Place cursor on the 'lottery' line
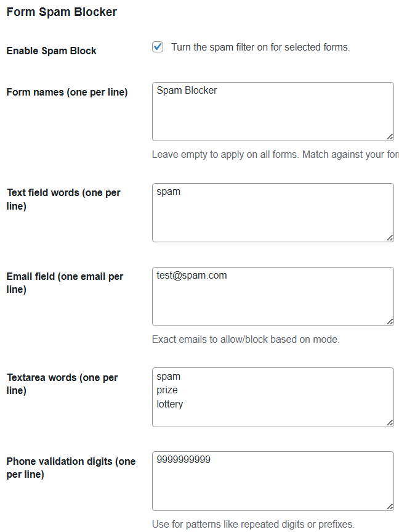Screen dimensions: 399x532 click(x=170, y=404)
